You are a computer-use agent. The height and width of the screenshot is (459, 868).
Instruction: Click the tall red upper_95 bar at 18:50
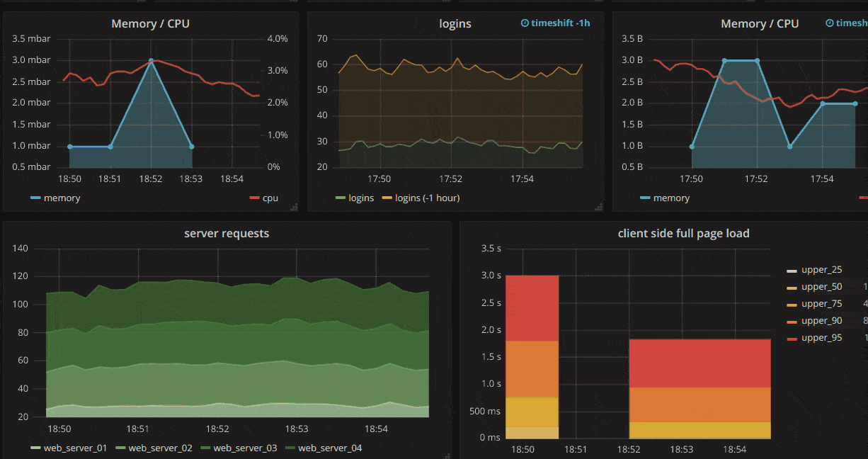click(532, 308)
